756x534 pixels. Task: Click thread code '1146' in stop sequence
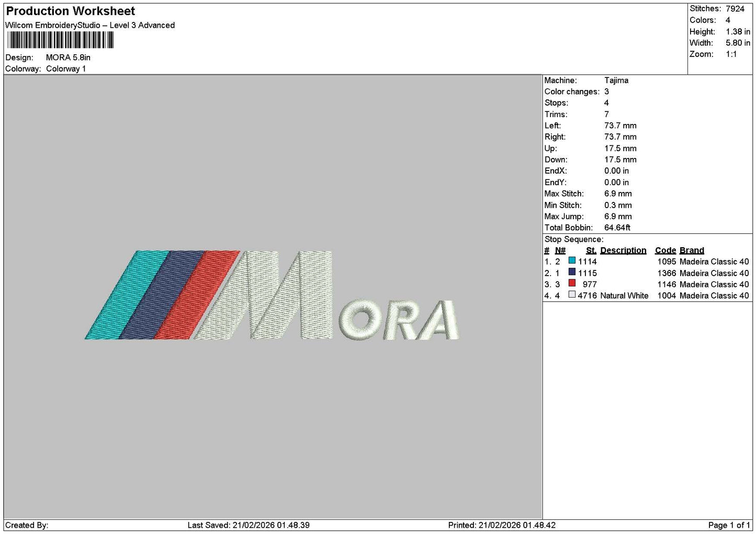click(x=667, y=285)
